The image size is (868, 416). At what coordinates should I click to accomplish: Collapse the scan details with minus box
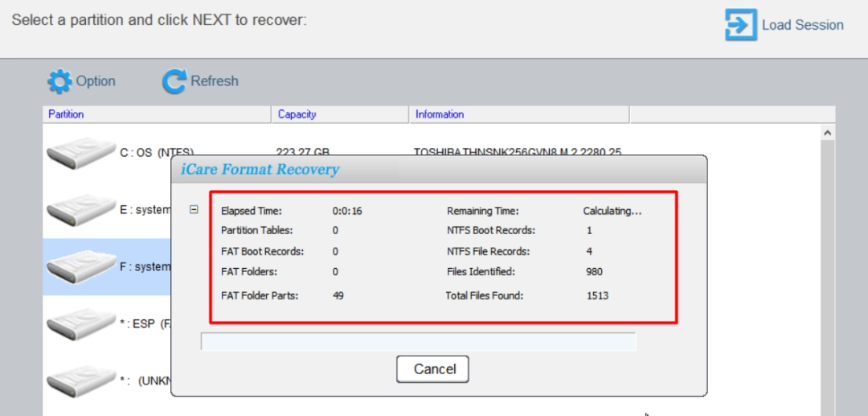tap(194, 209)
